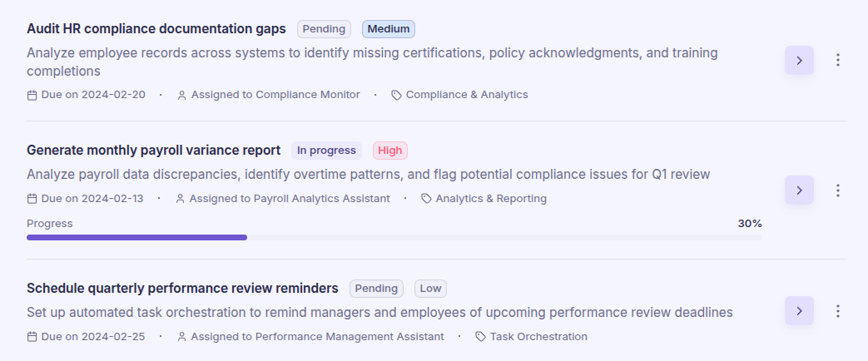The height and width of the screenshot is (361, 868).
Task: Open kebab menu for payroll variance report task
Action: [x=838, y=190]
